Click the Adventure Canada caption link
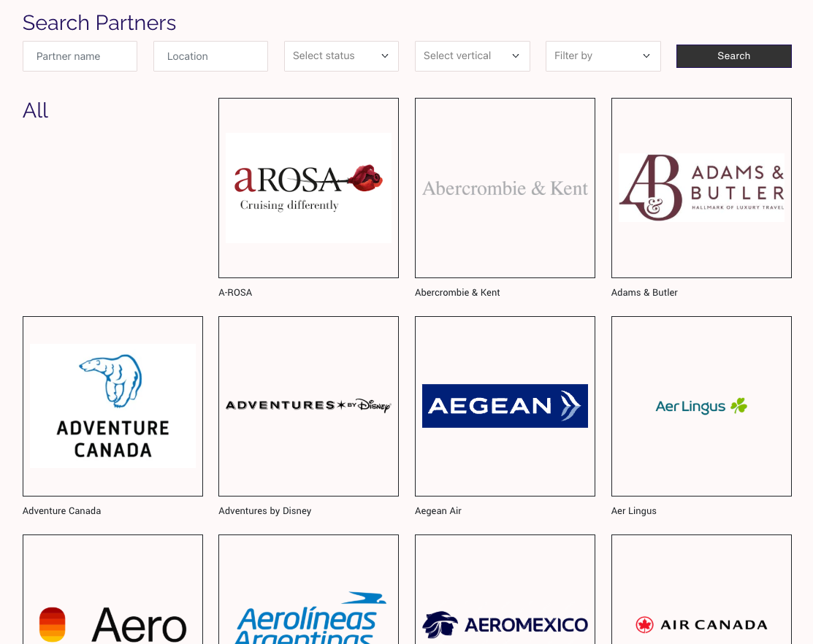The height and width of the screenshot is (644, 813). (62, 511)
